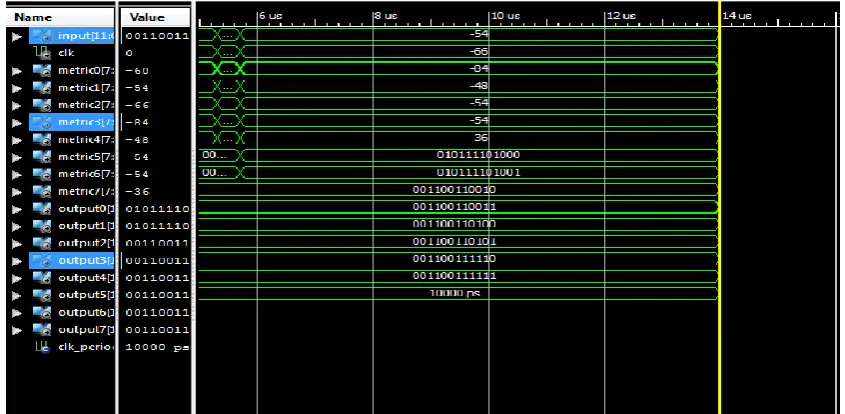845x414 pixels.
Task: Click the metric6 bus icon
Action: [41, 174]
